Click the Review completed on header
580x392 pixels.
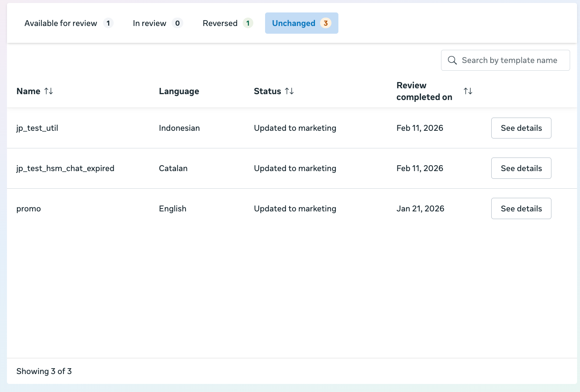[424, 91]
